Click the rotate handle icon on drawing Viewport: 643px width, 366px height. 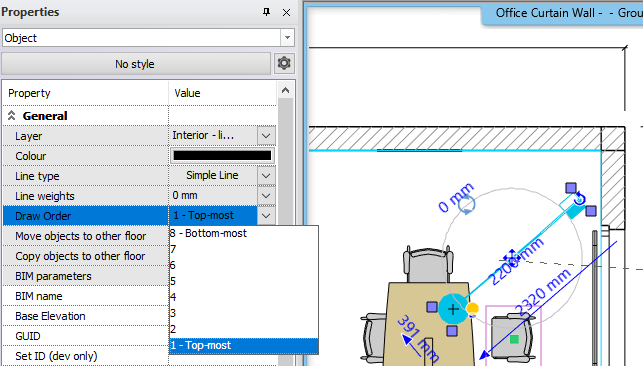[580, 198]
